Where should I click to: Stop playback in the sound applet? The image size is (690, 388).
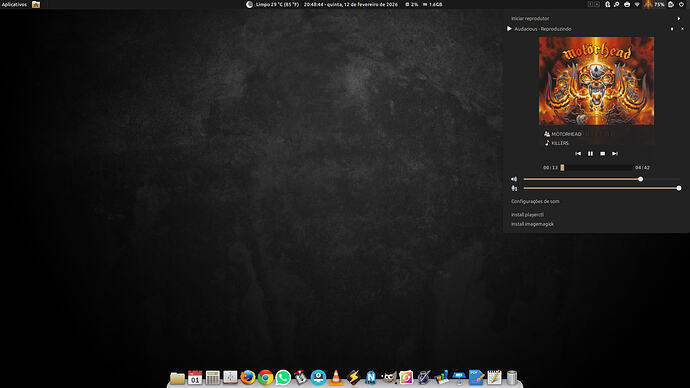tap(602, 154)
